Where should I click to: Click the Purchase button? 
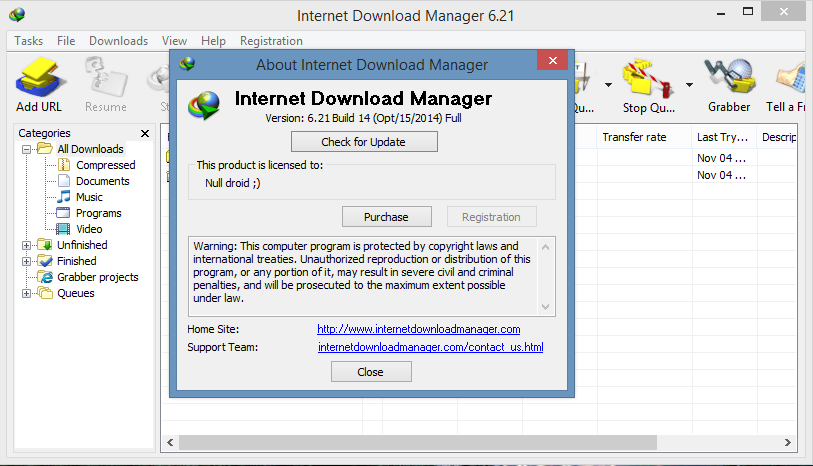[386, 217]
